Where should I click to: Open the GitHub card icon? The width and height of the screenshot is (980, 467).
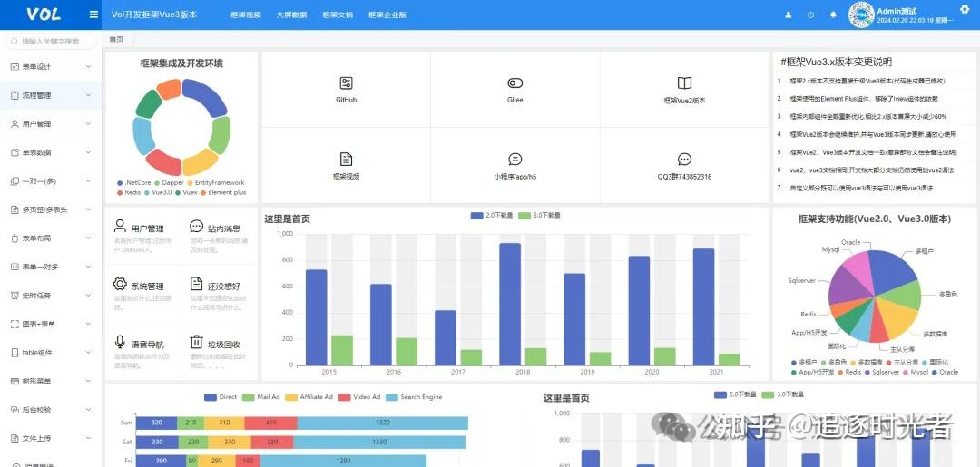coord(347,83)
